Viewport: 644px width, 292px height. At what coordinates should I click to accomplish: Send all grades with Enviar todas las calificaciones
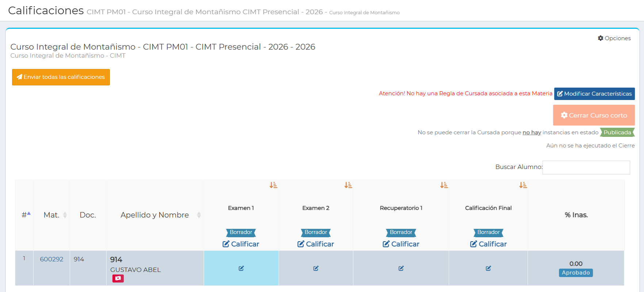pyautogui.click(x=61, y=77)
